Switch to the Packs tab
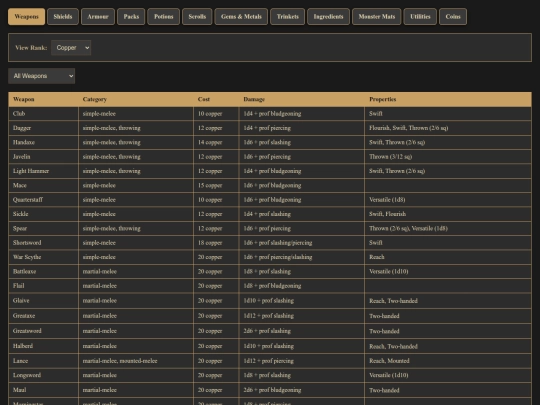The height and width of the screenshot is (405, 540). (x=131, y=17)
